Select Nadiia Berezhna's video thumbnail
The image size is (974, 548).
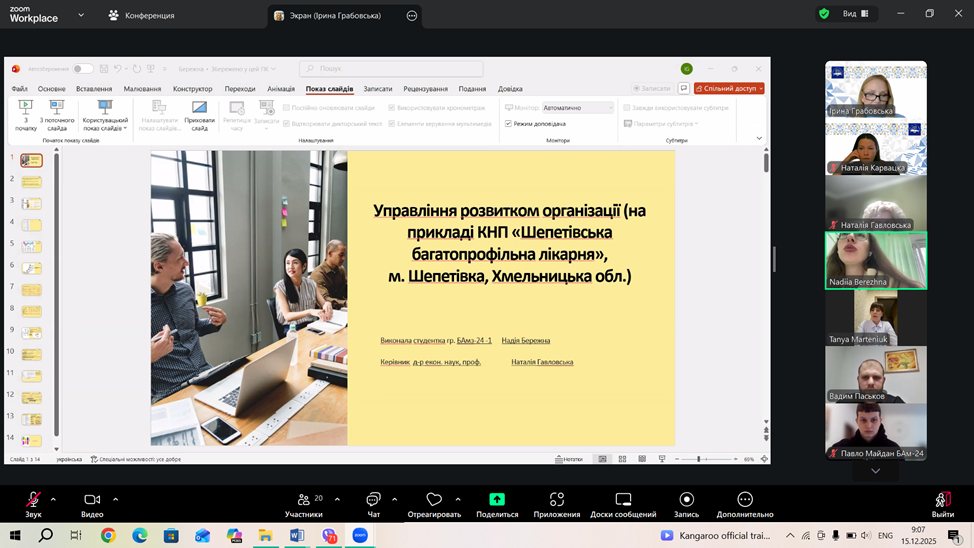pos(875,260)
